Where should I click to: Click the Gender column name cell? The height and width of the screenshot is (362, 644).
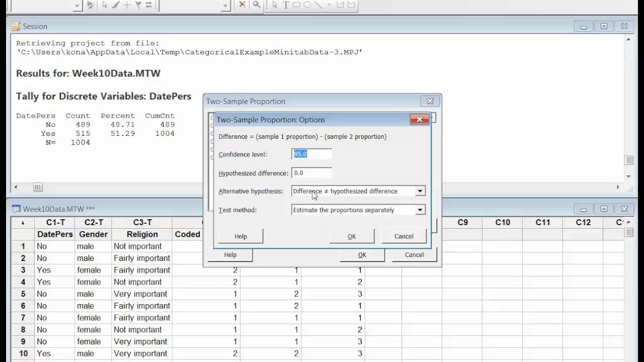93,234
